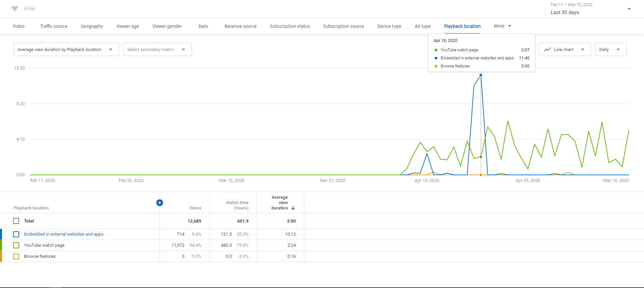
Task: Open the More tabs menu
Action: point(502,26)
